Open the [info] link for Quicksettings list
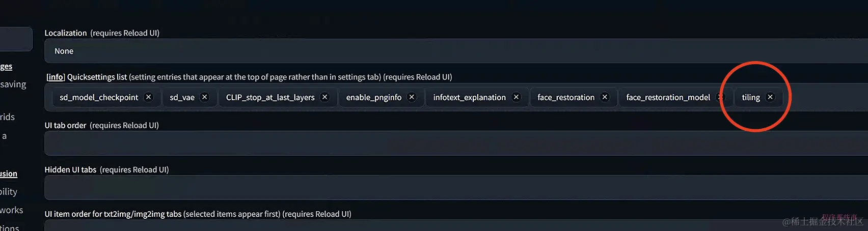Screen dimensions: 868x231 click(x=56, y=77)
